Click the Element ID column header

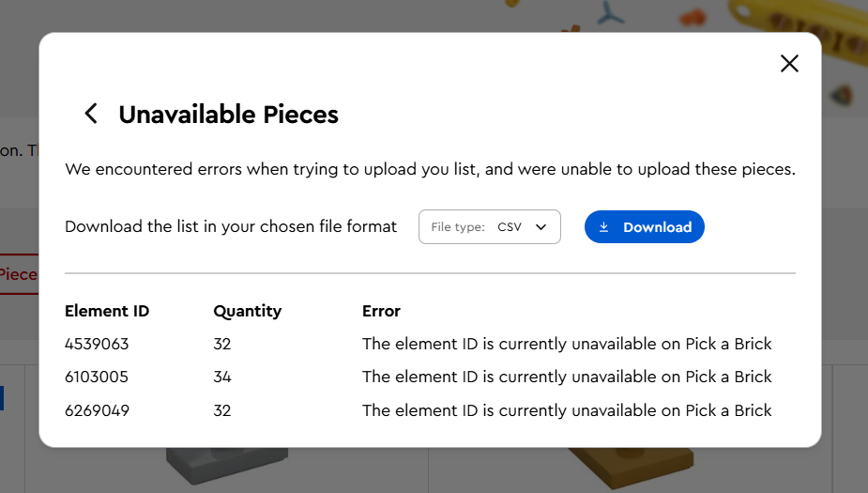pyautogui.click(x=107, y=311)
